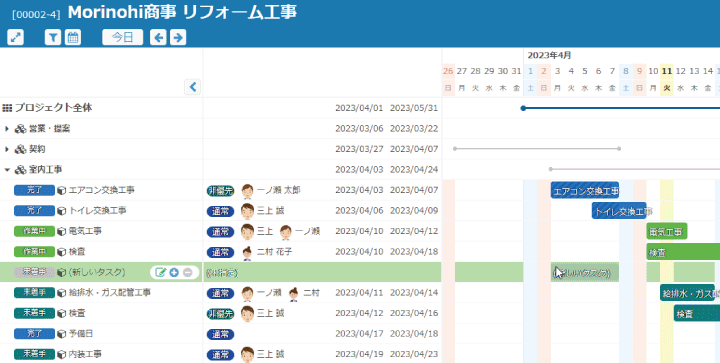Screen dimensions: 720x363
Task: Select the エアコン交換工事 Gantt bar
Action: pos(585,190)
